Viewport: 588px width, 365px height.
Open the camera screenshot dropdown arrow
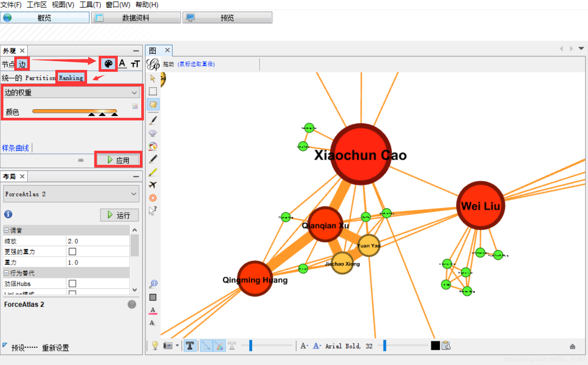[x=177, y=346]
